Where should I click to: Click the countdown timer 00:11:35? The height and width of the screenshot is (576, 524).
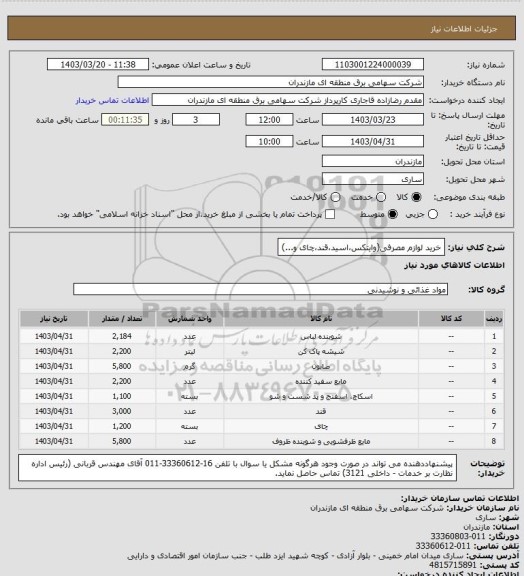[125, 120]
